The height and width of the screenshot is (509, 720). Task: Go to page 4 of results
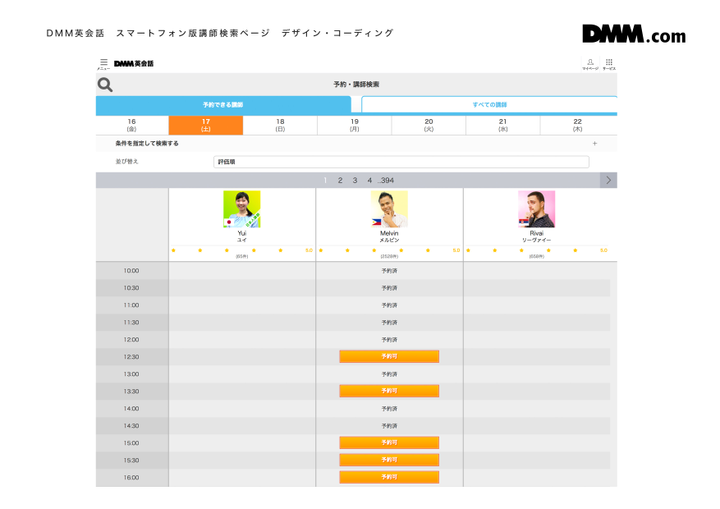(370, 180)
